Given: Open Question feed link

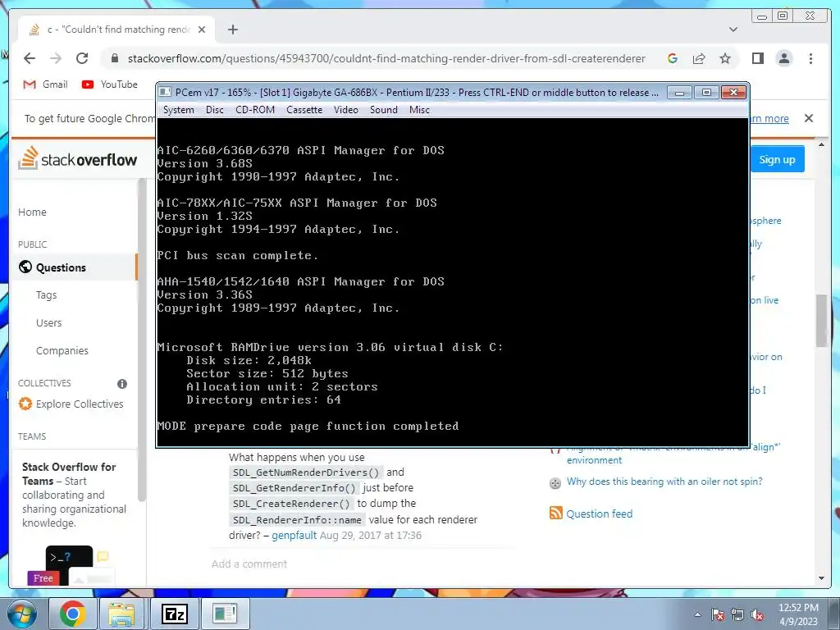Looking at the screenshot, I should click(599, 514).
